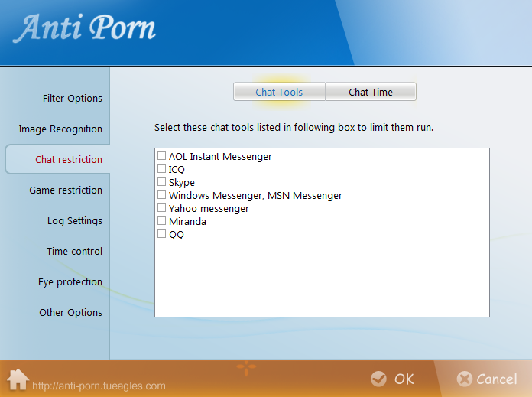Image resolution: width=532 pixels, height=397 pixels.
Task: Go to Other Options
Action: pos(70,312)
